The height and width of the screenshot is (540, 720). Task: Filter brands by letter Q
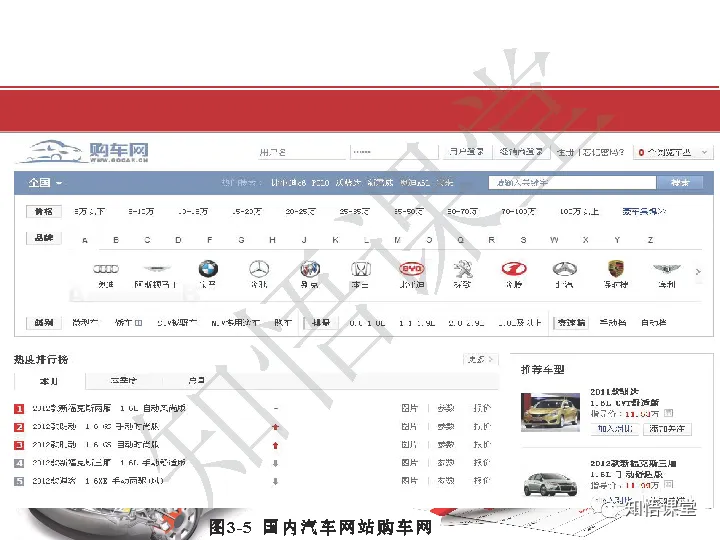[461, 240]
